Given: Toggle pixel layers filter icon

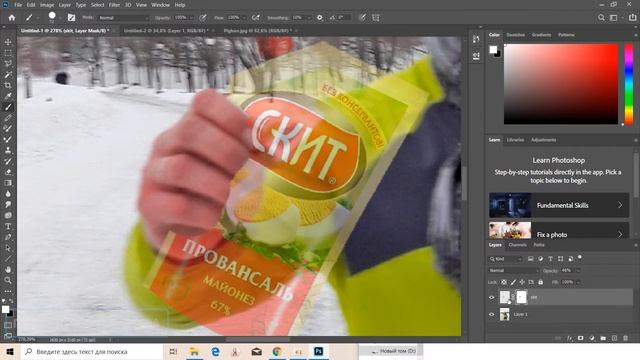Looking at the screenshot, I should (531, 259).
